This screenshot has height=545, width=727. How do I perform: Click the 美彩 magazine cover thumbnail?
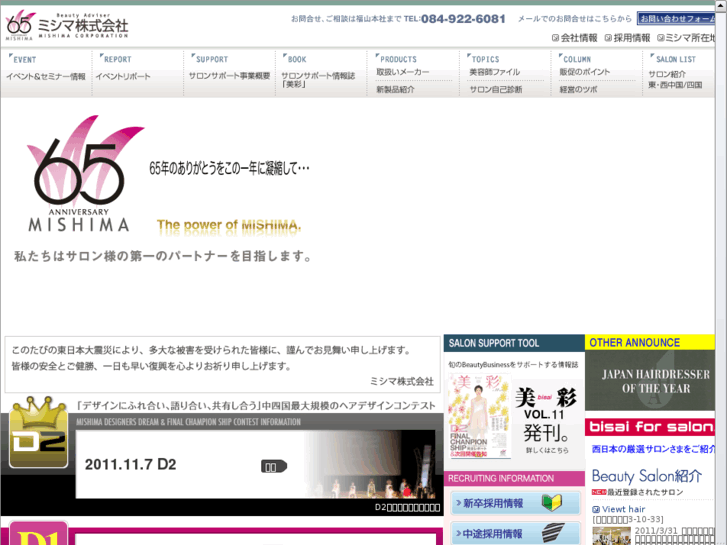[x=479, y=416]
